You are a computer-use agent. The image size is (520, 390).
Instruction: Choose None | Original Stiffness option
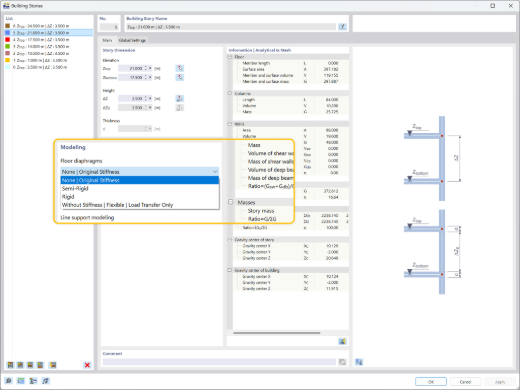pos(140,180)
